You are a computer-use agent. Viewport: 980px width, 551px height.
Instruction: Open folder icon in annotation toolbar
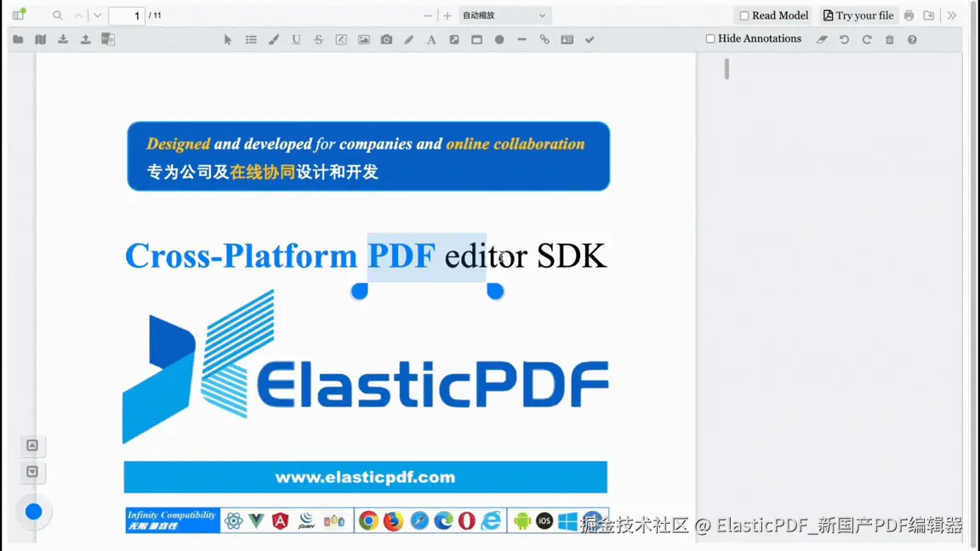click(18, 39)
